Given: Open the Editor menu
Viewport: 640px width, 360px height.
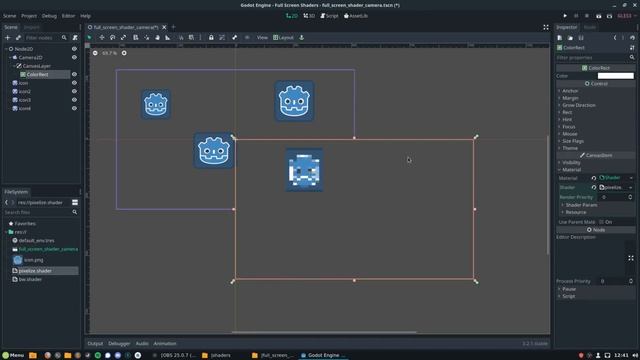Looking at the screenshot, I should 68,16.
